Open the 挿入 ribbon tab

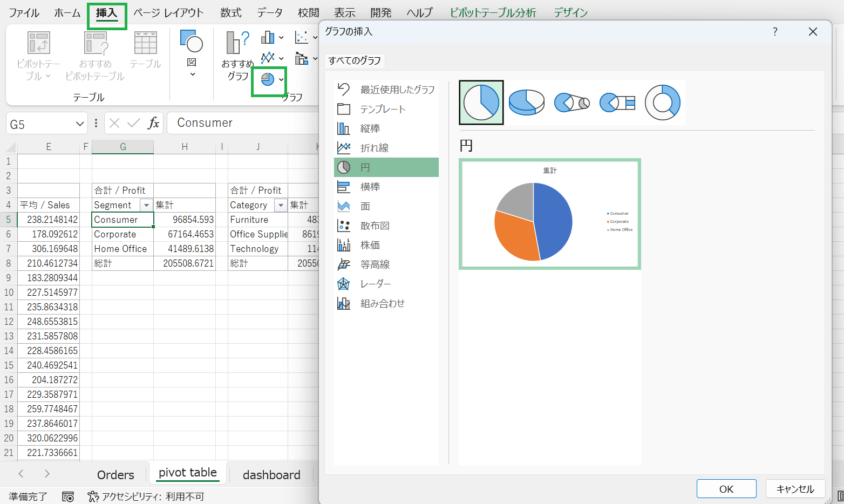click(107, 12)
